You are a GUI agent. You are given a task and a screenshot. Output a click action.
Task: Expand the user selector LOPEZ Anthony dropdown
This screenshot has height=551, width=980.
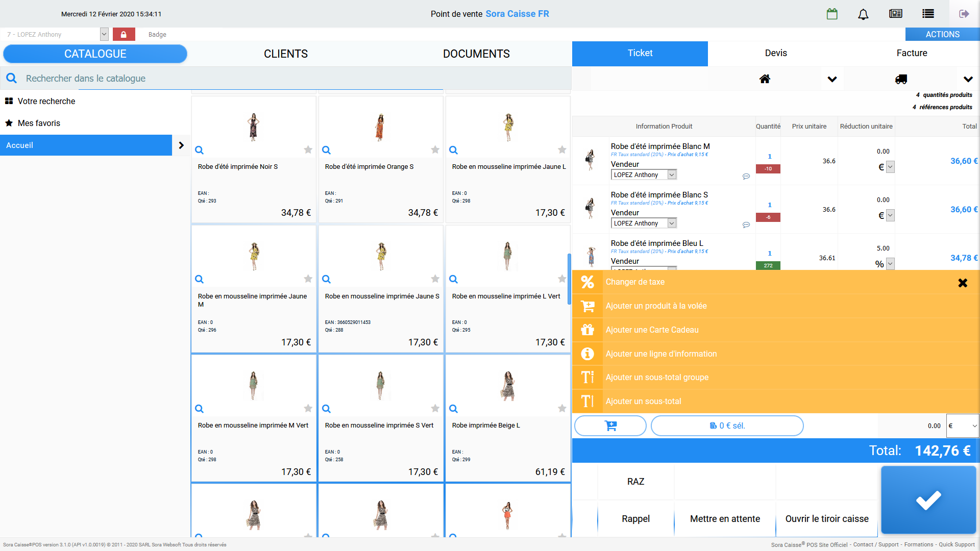click(104, 34)
